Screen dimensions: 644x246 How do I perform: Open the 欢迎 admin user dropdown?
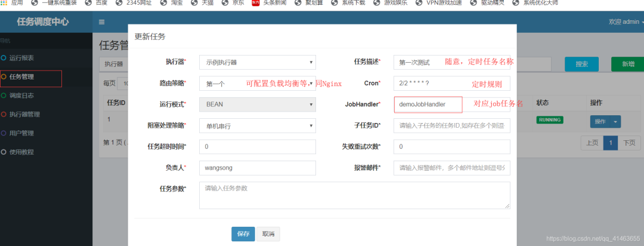coord(626,22)
